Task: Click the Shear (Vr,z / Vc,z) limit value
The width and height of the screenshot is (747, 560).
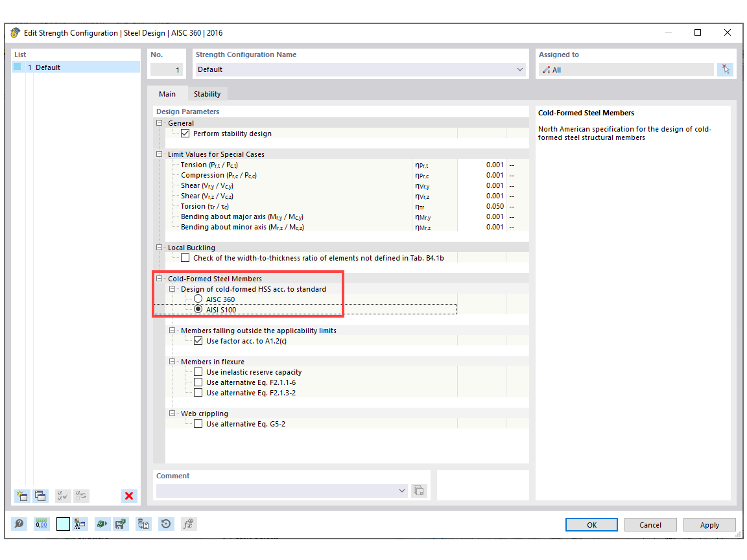Action: coord(495,196)
